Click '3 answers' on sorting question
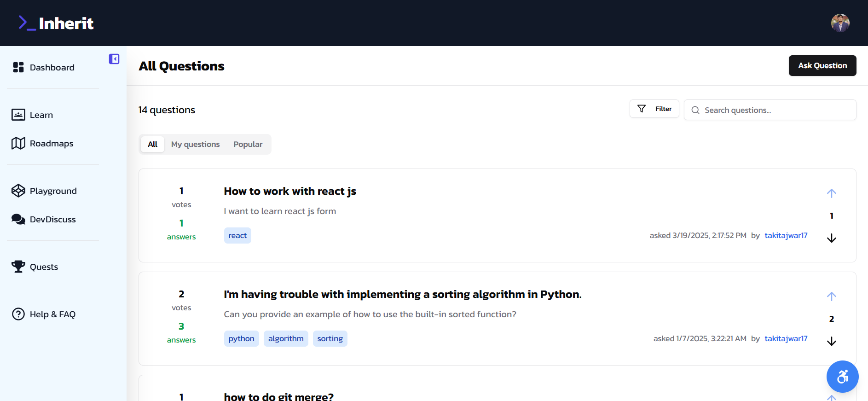Viewport: 868px width, 401px height. (x=181, y=332)
